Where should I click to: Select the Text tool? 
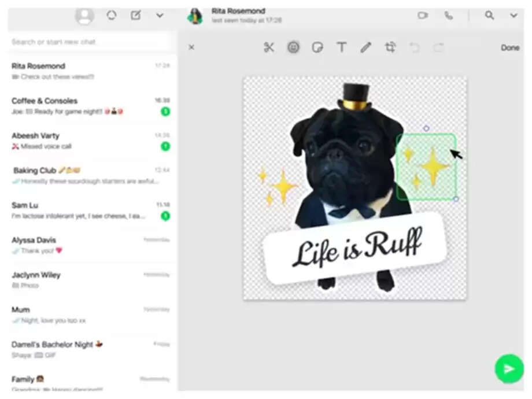click(x=342, y=47)
